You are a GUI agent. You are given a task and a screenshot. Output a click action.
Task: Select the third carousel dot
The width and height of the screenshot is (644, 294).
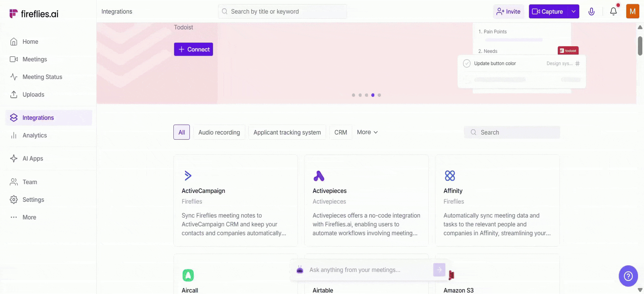366,95
